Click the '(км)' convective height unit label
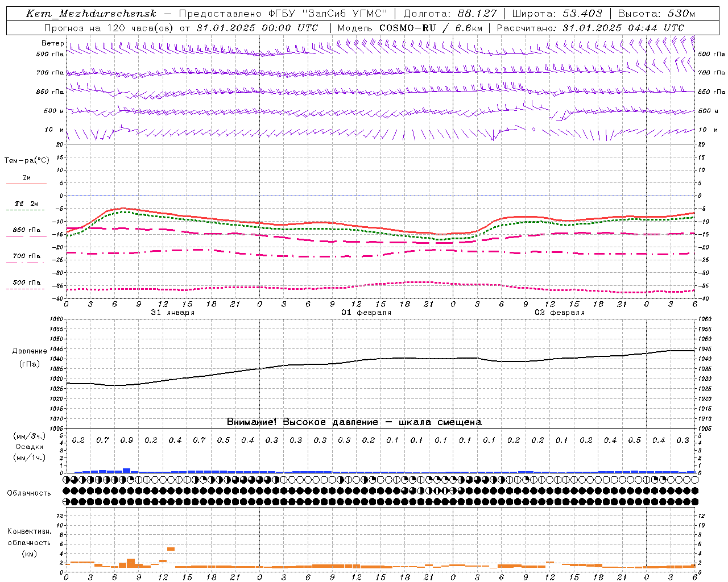The height and width of the screenshot is (582, 728). [x=29, y=554]
